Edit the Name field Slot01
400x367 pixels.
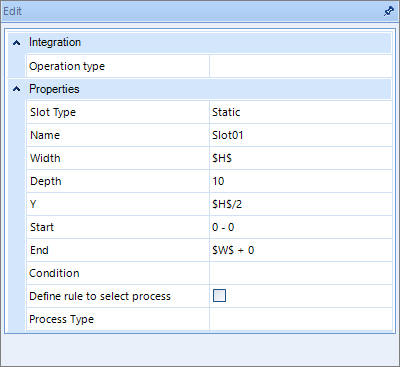(301, 135)
